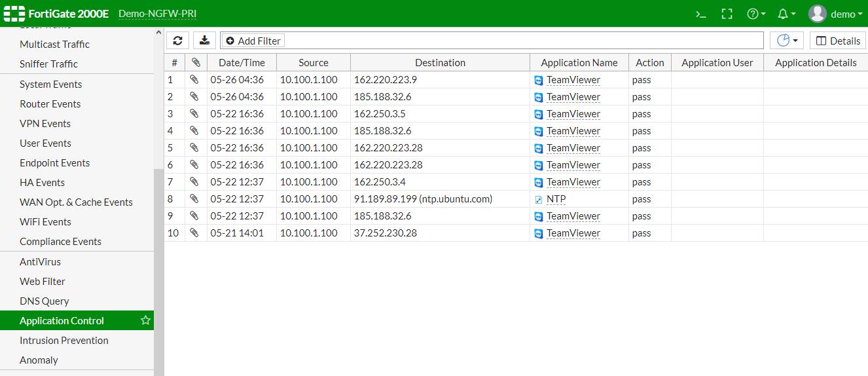
Task: Click the paperclip icon in row 6
Action: pos(194,164)
